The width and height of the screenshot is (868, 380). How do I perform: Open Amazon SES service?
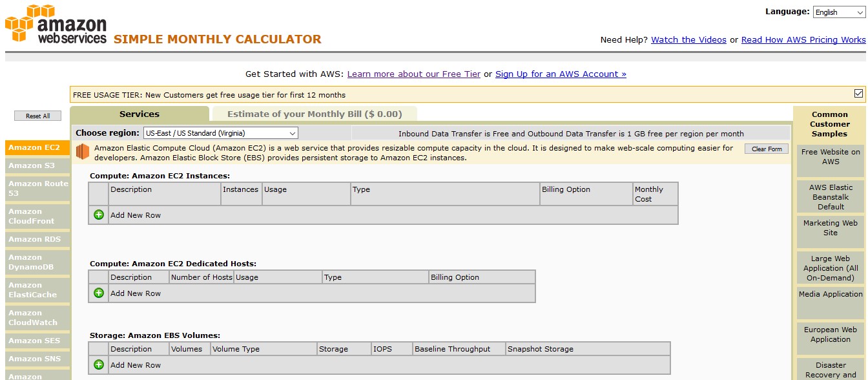(37, 341)
